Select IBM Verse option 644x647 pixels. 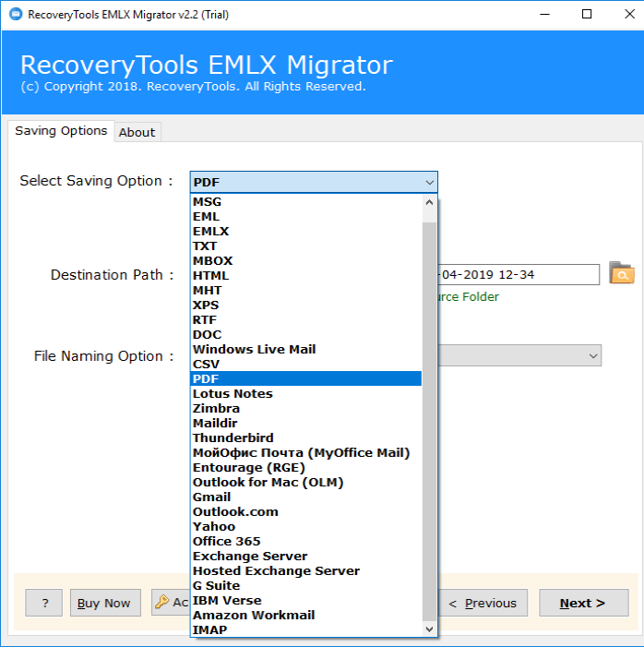click(x=305, y=600)
